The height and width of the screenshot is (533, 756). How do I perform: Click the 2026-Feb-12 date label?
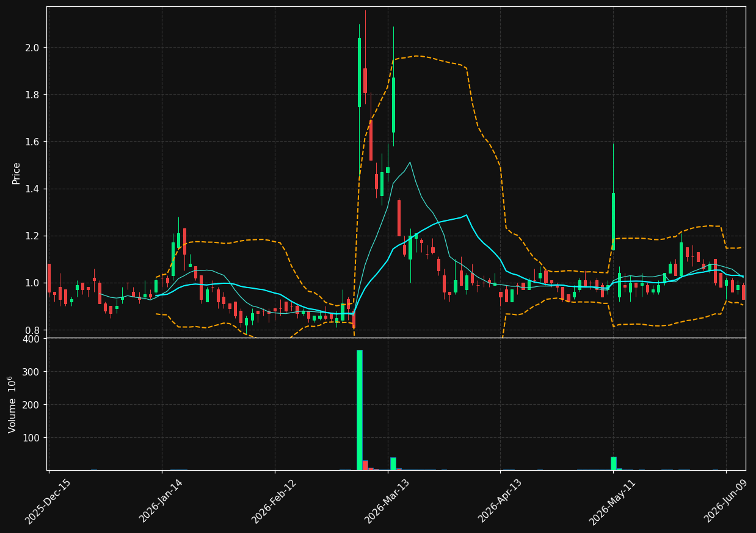pyautogui.click(x=274, y=501)
